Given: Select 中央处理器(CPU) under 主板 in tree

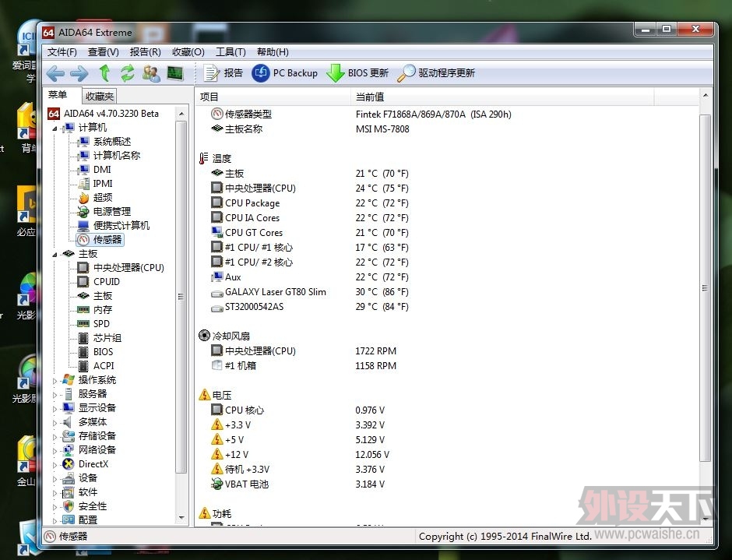Looking at the screenshot, I should [128, 268].
